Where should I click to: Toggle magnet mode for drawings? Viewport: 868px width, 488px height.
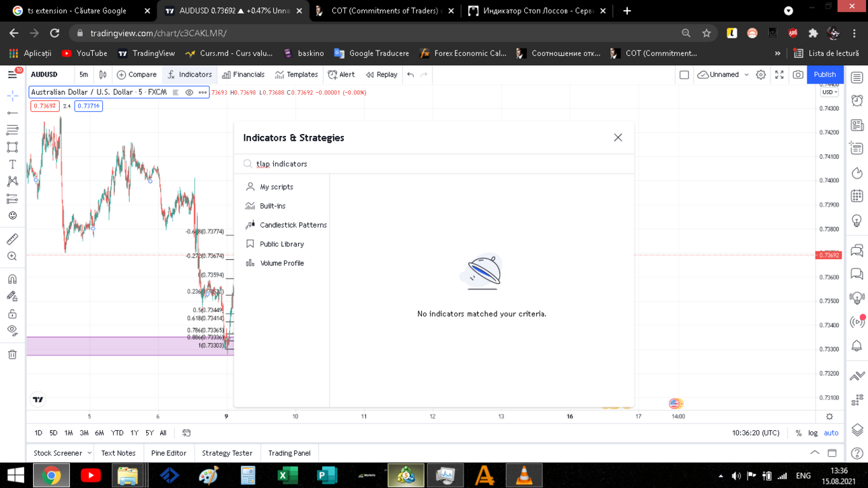(12, 279)
